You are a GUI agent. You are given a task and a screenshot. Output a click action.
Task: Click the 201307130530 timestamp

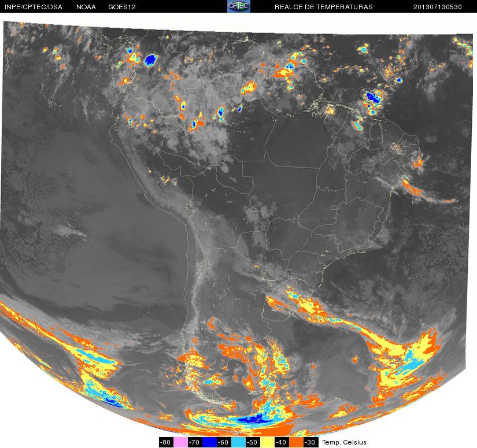coord(437,7)
